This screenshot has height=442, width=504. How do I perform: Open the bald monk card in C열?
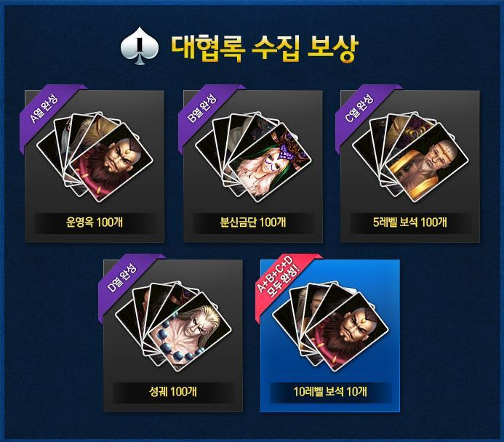[x=426, y=162]
